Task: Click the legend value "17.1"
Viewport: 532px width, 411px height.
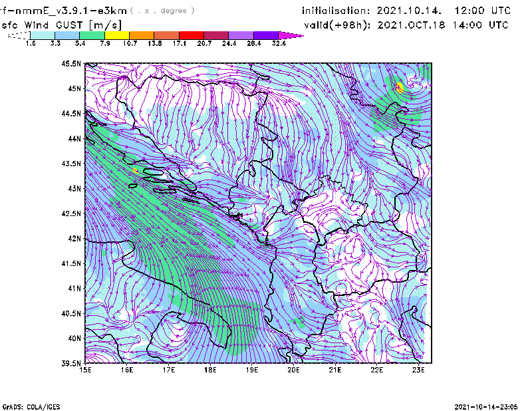Action: click(x=180, y=43)
